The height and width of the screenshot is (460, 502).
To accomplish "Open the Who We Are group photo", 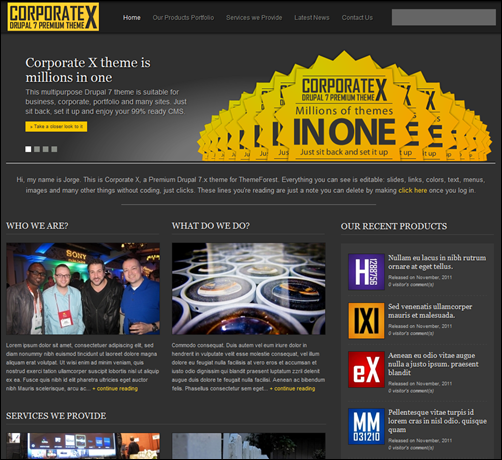I will click(83, 289).
